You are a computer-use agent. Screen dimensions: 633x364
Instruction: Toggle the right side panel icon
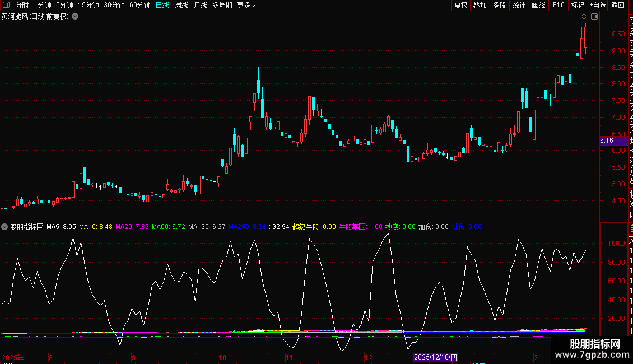click(594, 17)
